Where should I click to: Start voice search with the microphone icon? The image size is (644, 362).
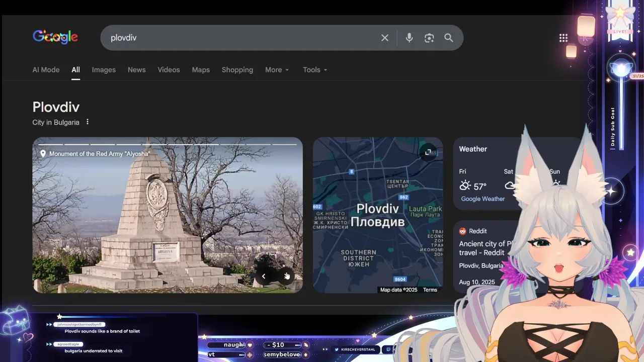pyautogui.click(x=409, y=38)
